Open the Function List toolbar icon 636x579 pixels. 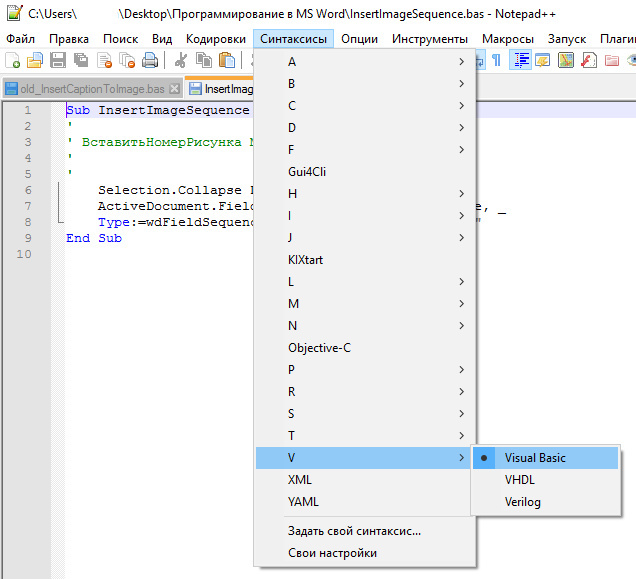click(x=589, y=60)
